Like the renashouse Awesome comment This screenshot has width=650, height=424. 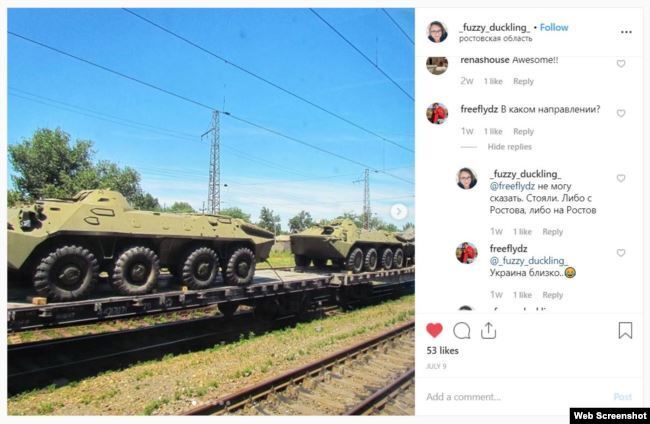pos(621,63)
